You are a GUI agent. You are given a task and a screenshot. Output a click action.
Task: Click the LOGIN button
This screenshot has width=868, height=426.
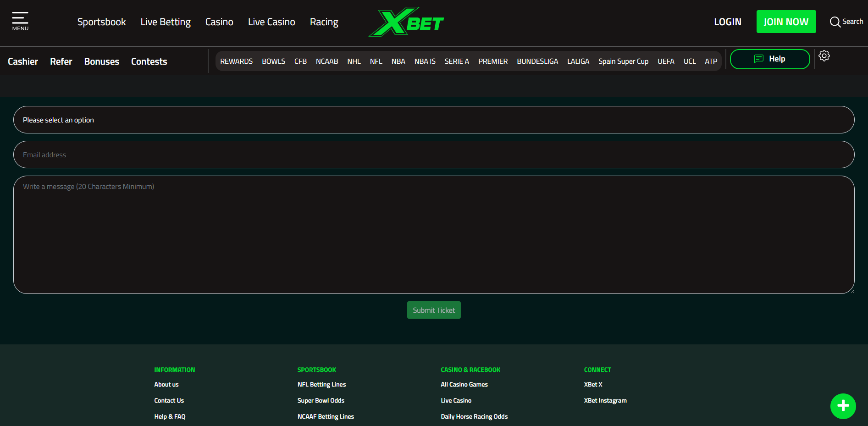(x=727, y=22)
